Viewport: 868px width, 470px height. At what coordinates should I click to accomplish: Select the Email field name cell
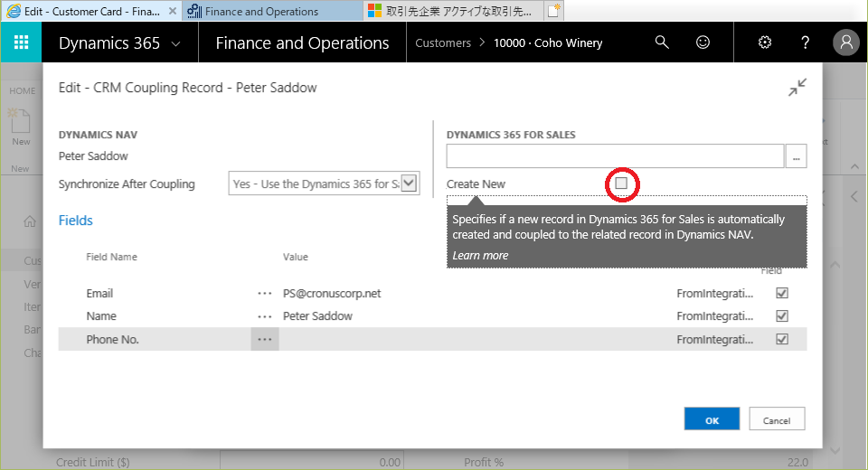[99, 294]
